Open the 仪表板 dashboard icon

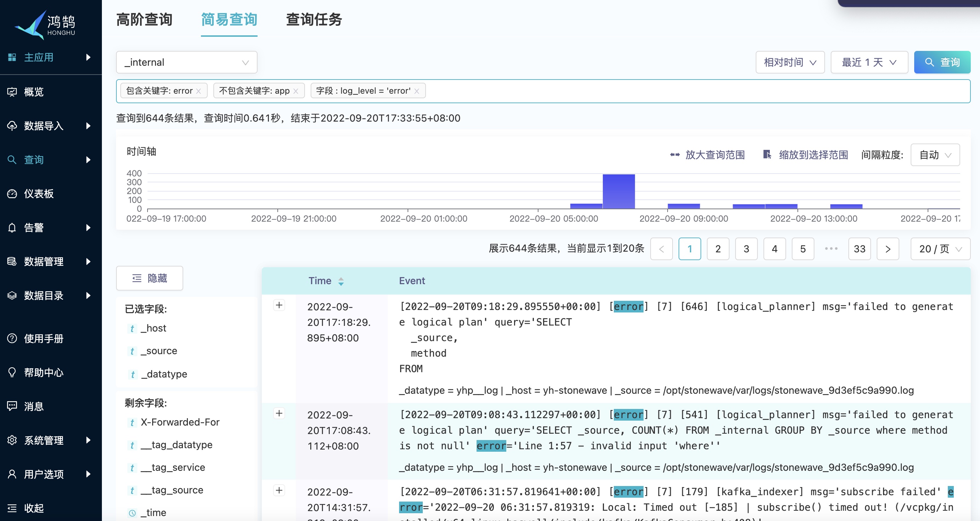pos(12,193)
